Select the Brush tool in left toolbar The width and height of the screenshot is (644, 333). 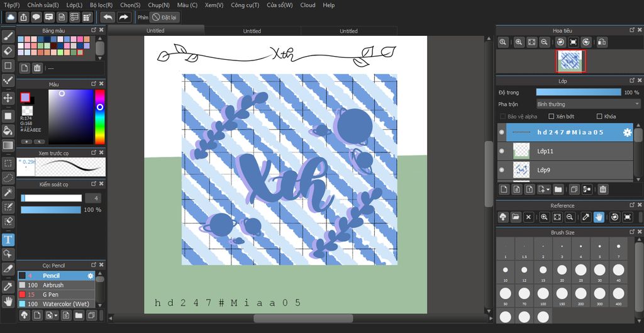pos(8,37)
